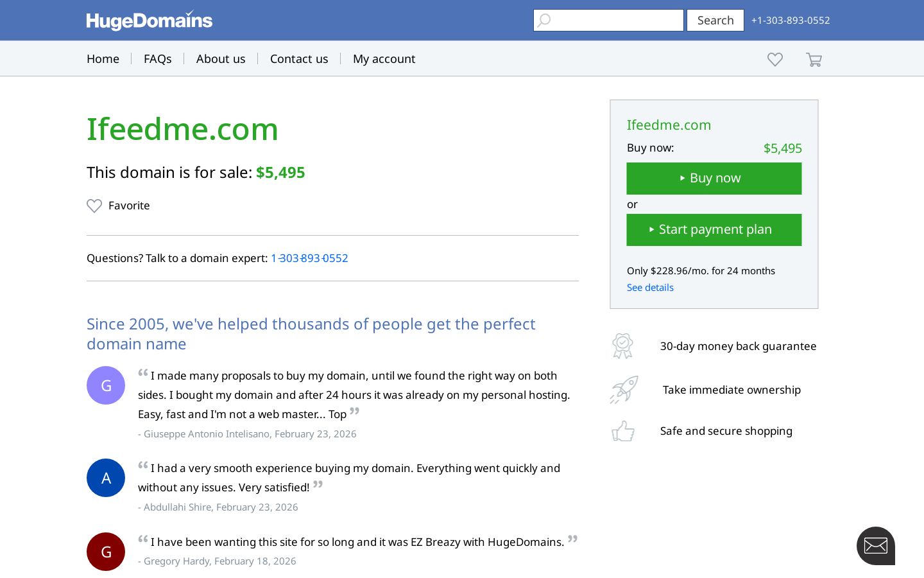
Task: Click the bold $5,495 in sale line
Action: coord(280,173)
